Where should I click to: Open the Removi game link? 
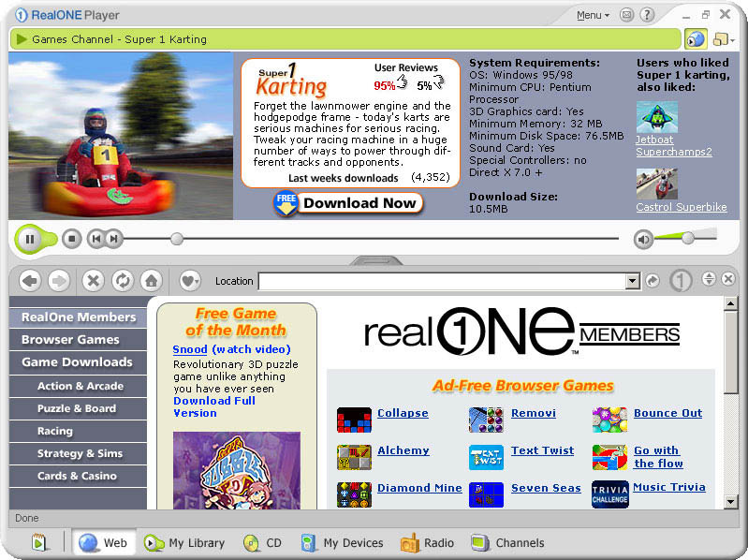click(534, 413)
